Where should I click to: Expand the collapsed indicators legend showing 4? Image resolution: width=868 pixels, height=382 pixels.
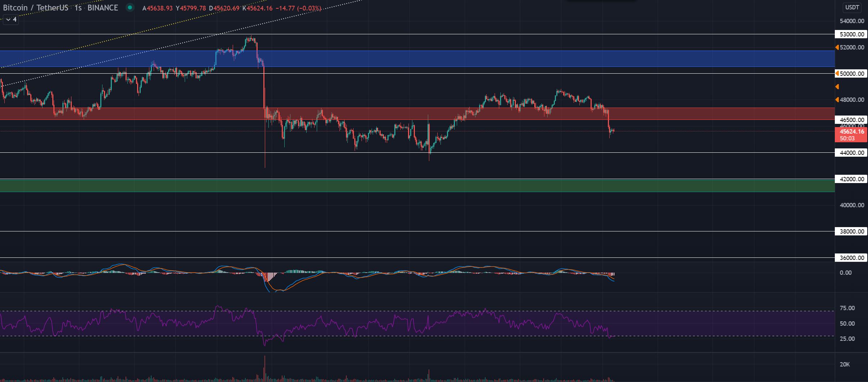(x=11, y=19)
